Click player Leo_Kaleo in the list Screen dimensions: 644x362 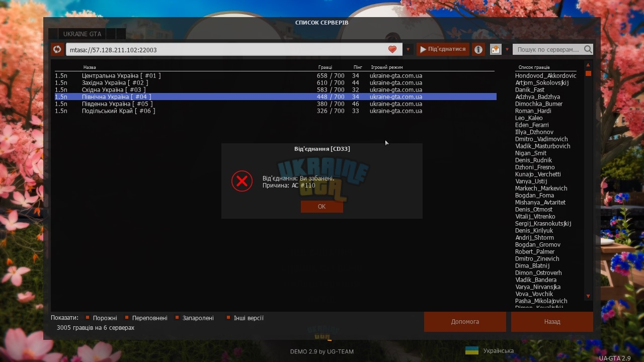click(529, 118)
